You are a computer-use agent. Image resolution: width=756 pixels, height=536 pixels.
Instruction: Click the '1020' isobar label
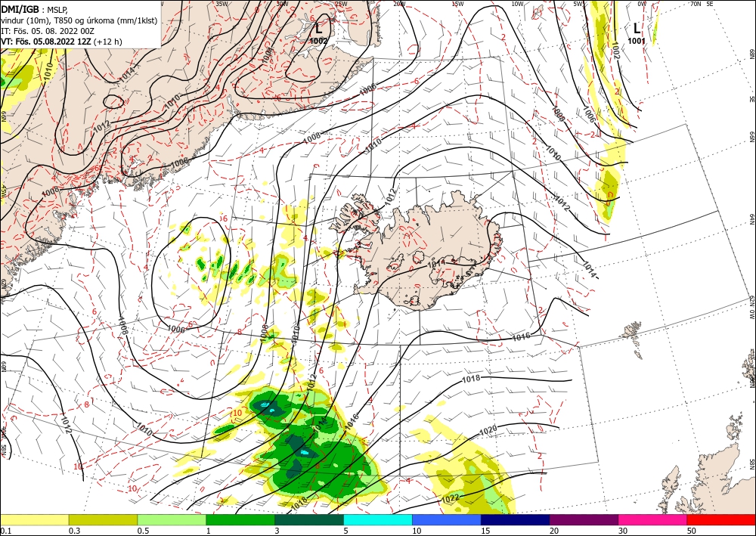(488, 430)
